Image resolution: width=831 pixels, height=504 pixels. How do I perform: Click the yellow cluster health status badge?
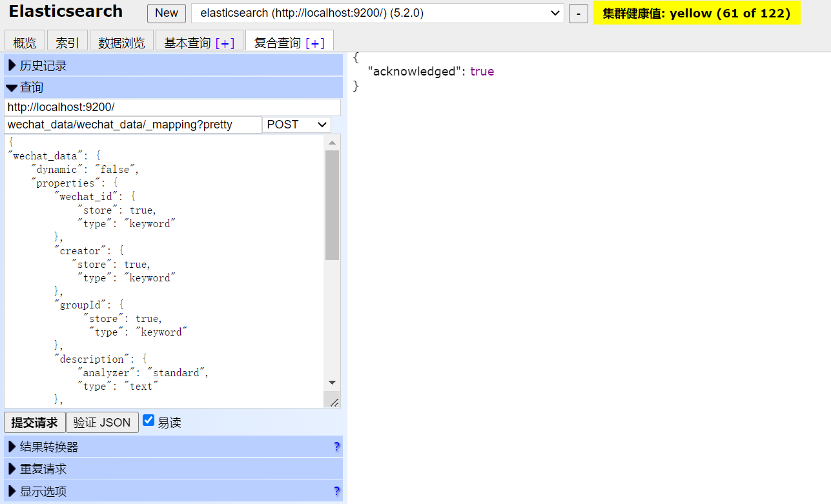(x=697, y=13)
